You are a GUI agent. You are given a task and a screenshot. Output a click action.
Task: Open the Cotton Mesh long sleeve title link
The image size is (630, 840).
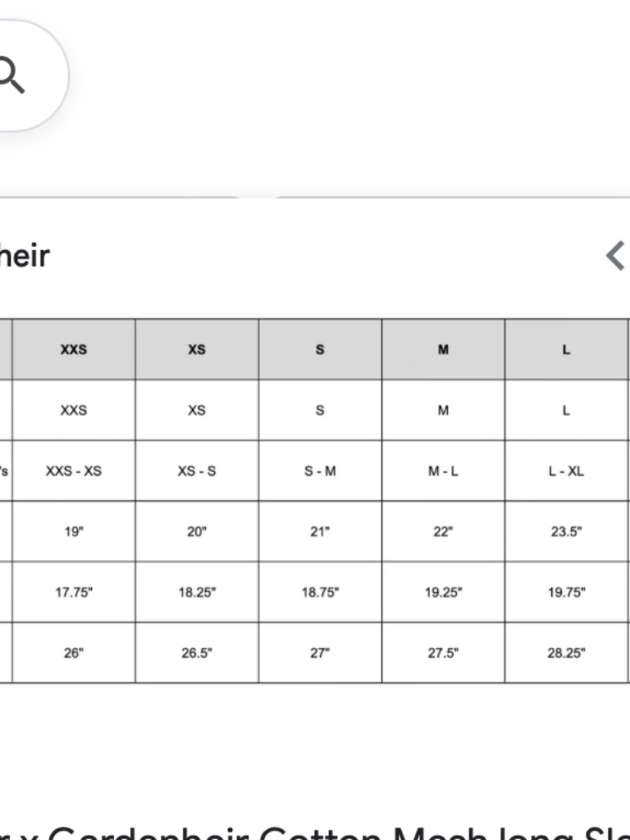(x=315, y=832)
